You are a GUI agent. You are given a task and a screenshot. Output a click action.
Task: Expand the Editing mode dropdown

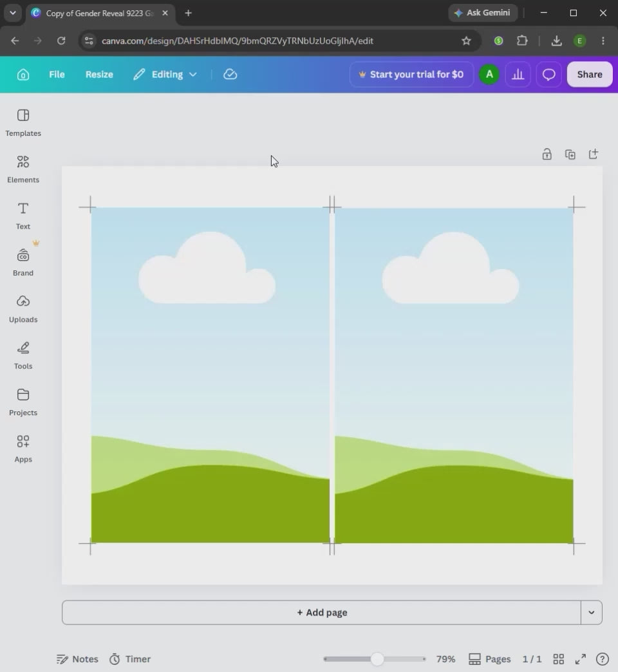point(165,75)
